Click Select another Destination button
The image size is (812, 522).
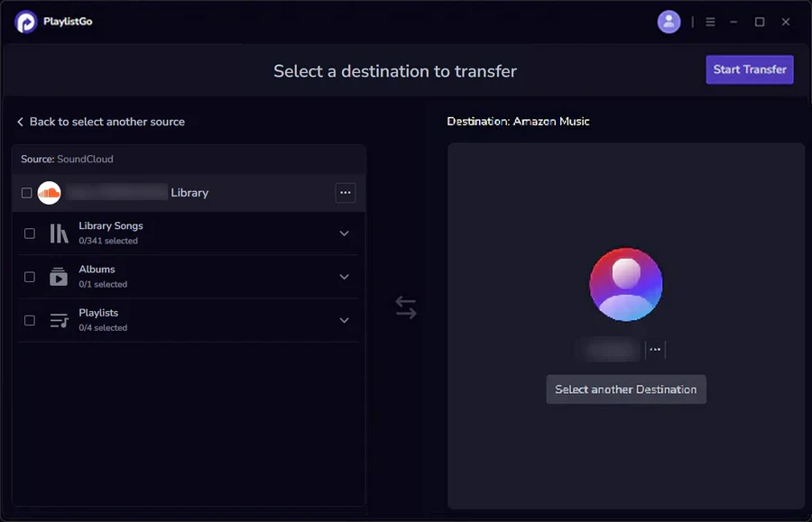coord(625,389)
